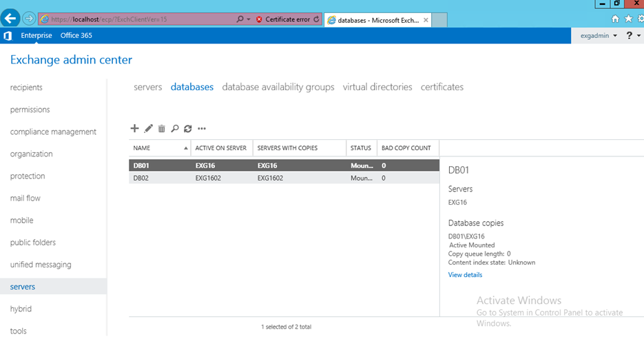The height and width of the screenshot is (337, 644).
Task: Sort by NAME column header
Action: (160, 148)
